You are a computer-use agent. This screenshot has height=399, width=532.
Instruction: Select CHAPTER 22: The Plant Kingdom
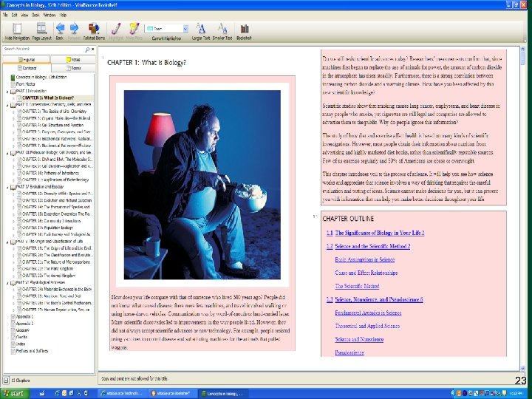(47, 269)
